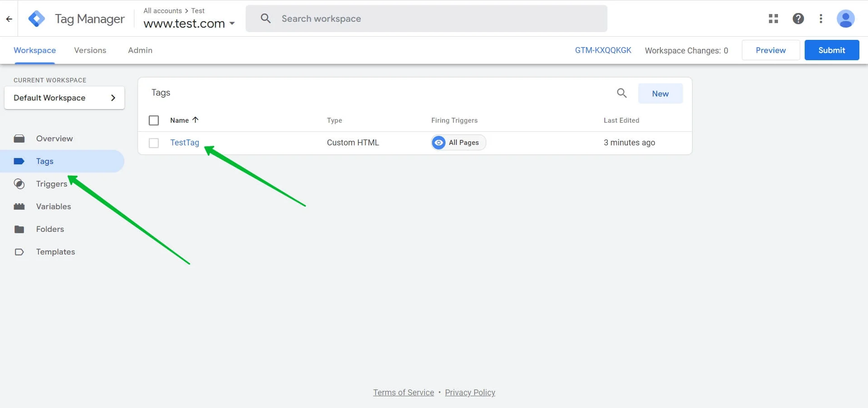Click the New tag button
The height and width of the screenshot is (408, 868).
660,93
